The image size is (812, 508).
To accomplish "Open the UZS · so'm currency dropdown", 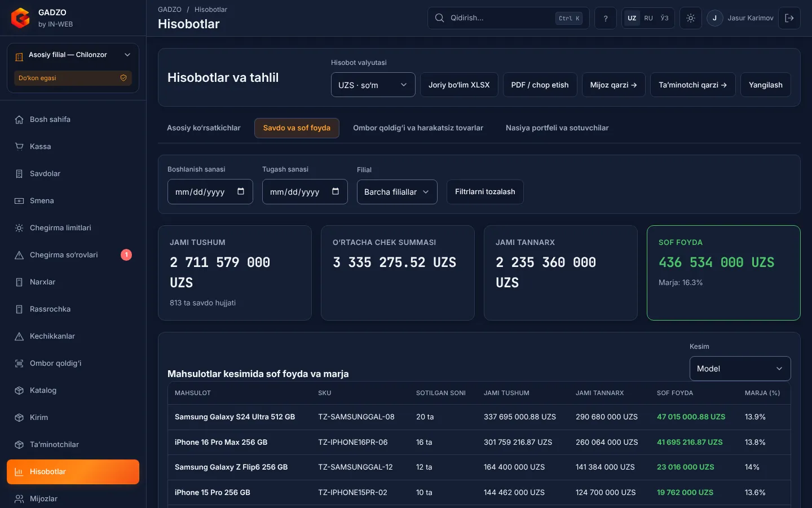I will tap(373, 85).
